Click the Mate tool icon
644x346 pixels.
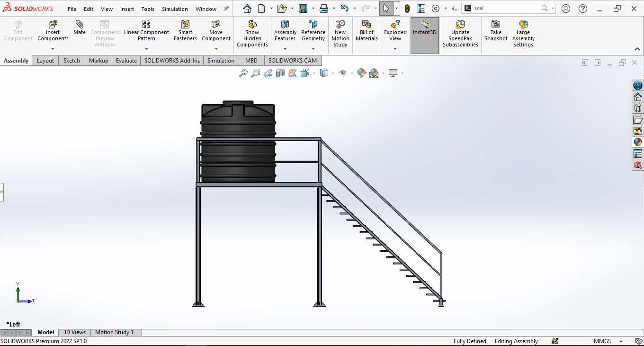pos(80,27)
